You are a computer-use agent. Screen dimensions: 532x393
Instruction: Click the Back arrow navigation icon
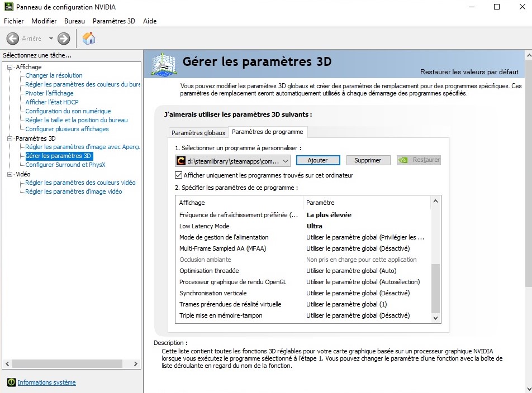13,39
